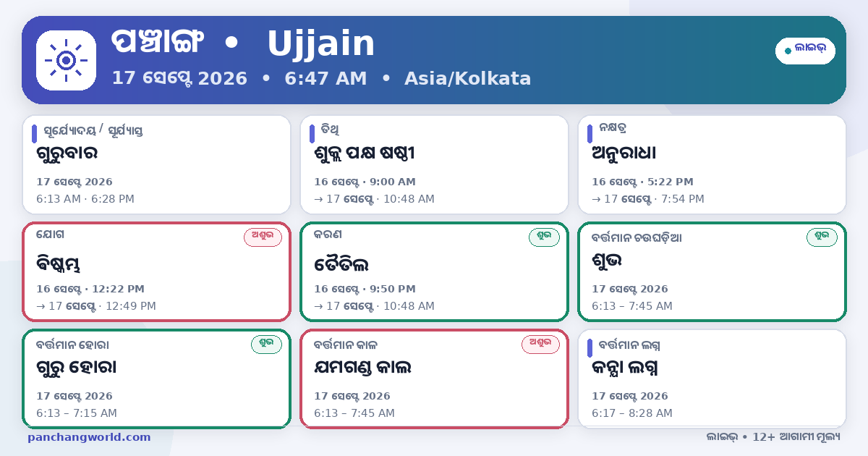Open the panchangworld.com link
Screen dimensions: 868x456
click(89, 437)
